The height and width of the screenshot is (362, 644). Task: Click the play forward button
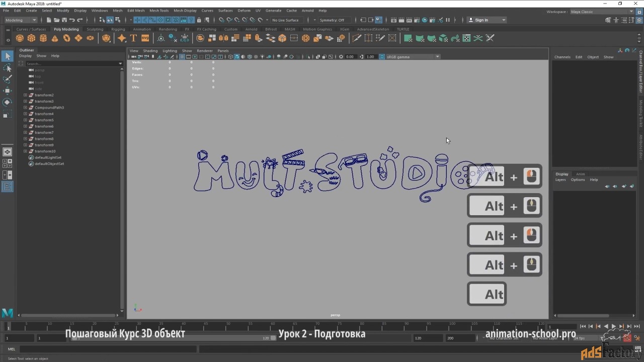[x=614, y=326]
